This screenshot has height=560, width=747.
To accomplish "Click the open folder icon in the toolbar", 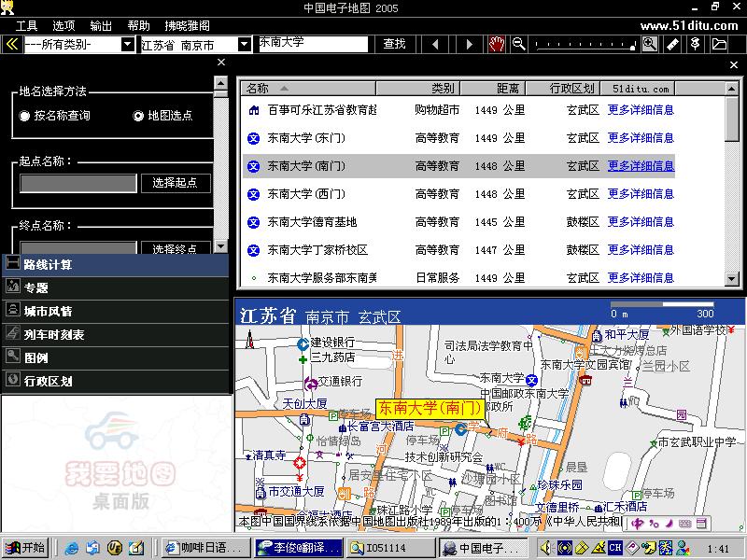I will coord(719,44).
